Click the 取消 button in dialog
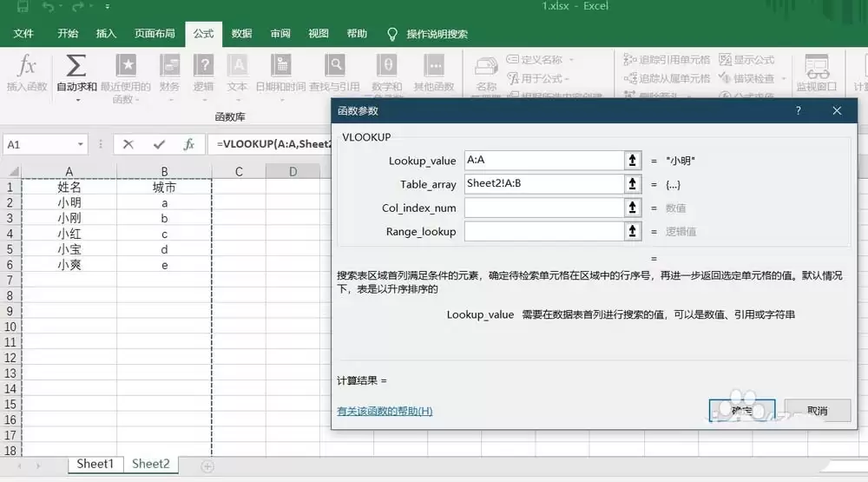This screenshot has width=868, height=482. tap(818, 411)
